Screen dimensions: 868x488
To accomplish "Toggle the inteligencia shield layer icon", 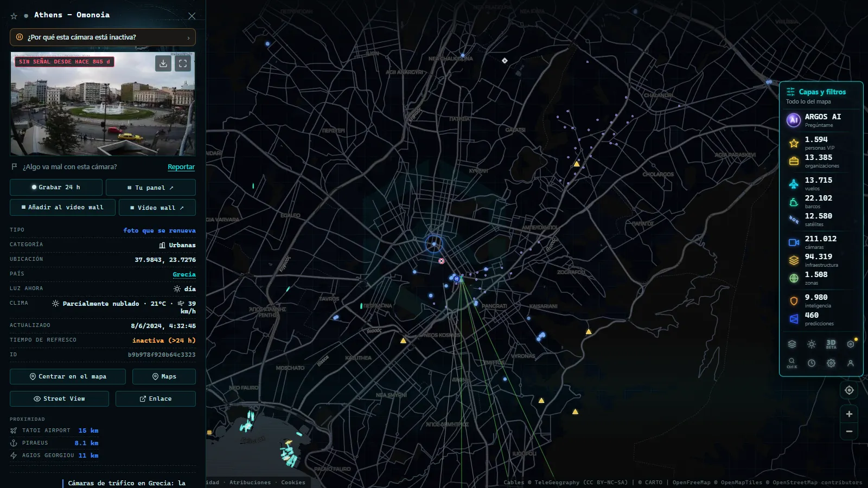I will pyautogui.click(x=794, y=301).
